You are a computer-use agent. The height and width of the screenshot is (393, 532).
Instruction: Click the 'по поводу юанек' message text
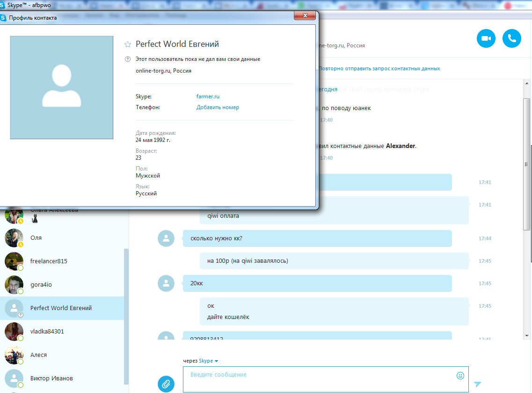click(346, 108)
